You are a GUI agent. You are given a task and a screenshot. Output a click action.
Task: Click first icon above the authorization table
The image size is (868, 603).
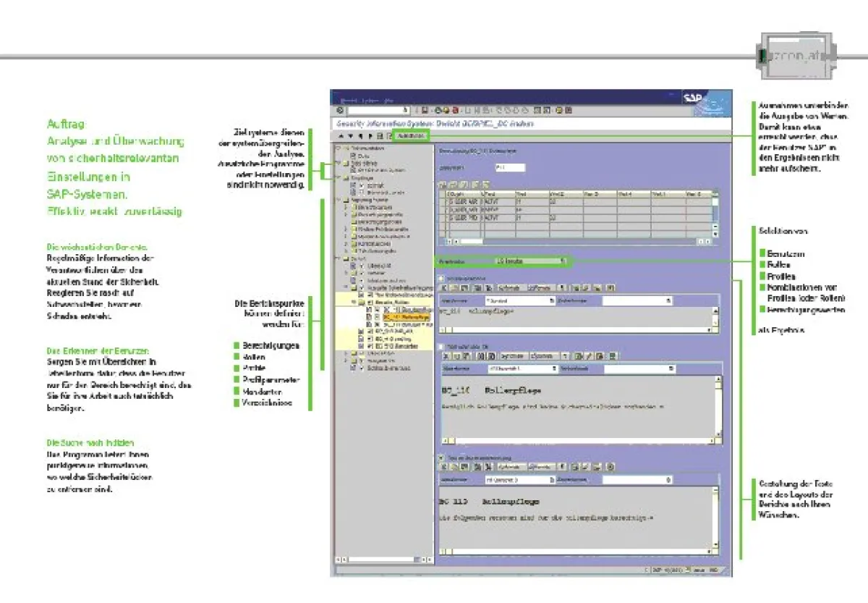[443, 185]
